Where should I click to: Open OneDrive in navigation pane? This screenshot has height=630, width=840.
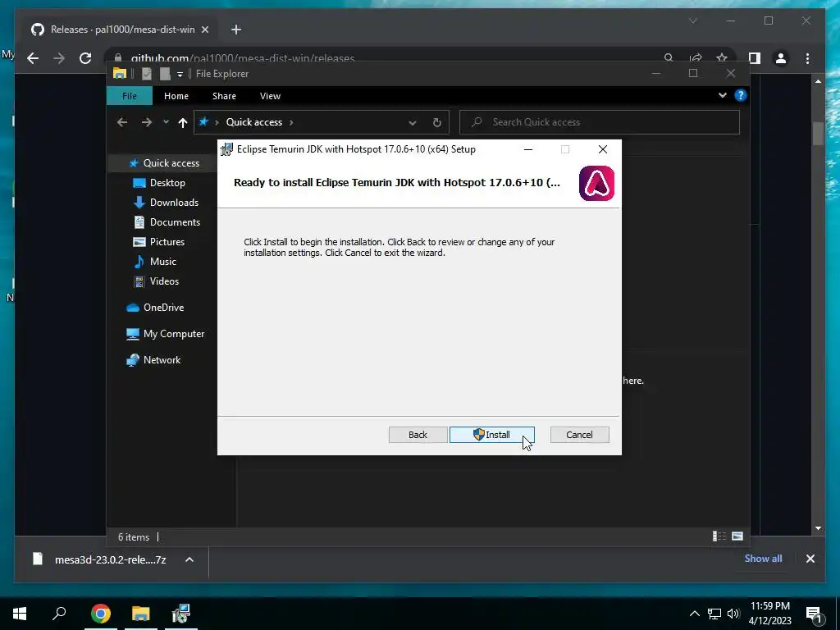click(163, 308)
